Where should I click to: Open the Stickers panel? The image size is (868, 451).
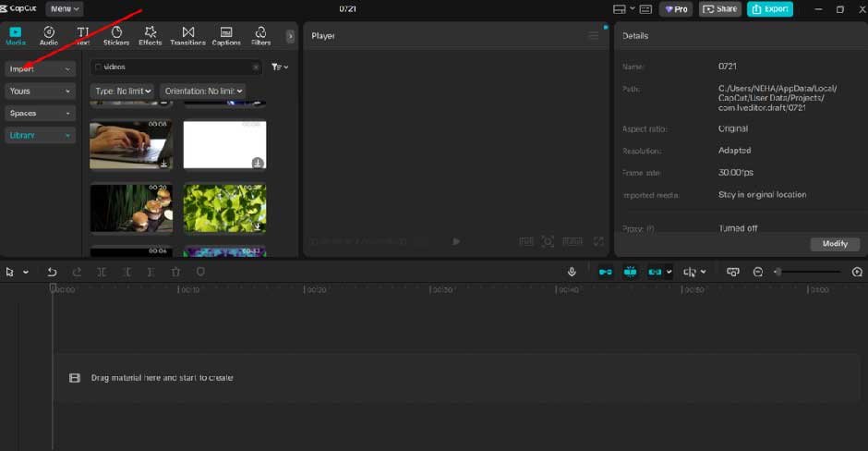[116, 36]
